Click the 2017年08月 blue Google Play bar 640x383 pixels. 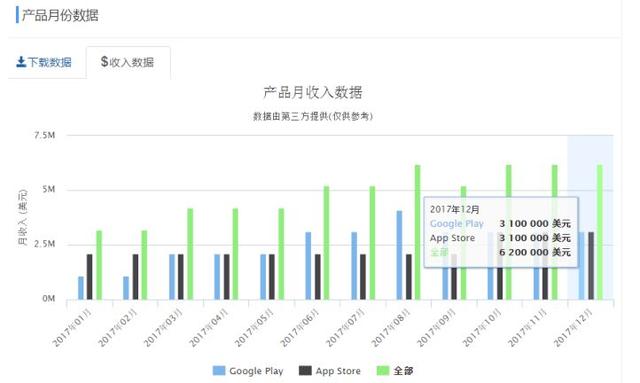click(x=399, y=255)
